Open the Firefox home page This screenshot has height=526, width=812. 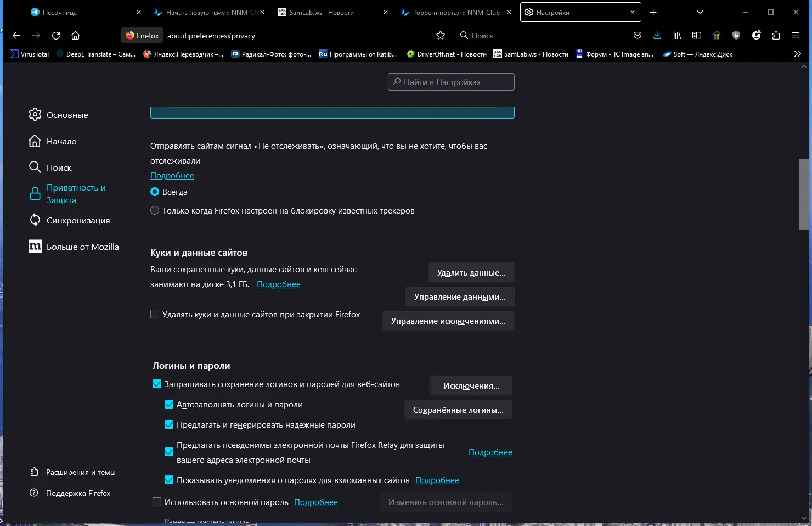76,36
